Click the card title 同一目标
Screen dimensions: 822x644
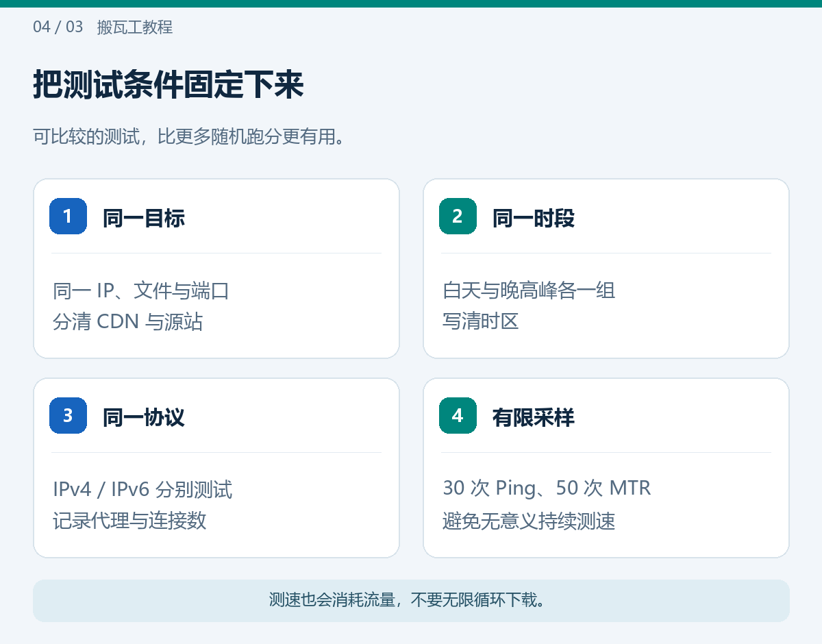point(144,218)
